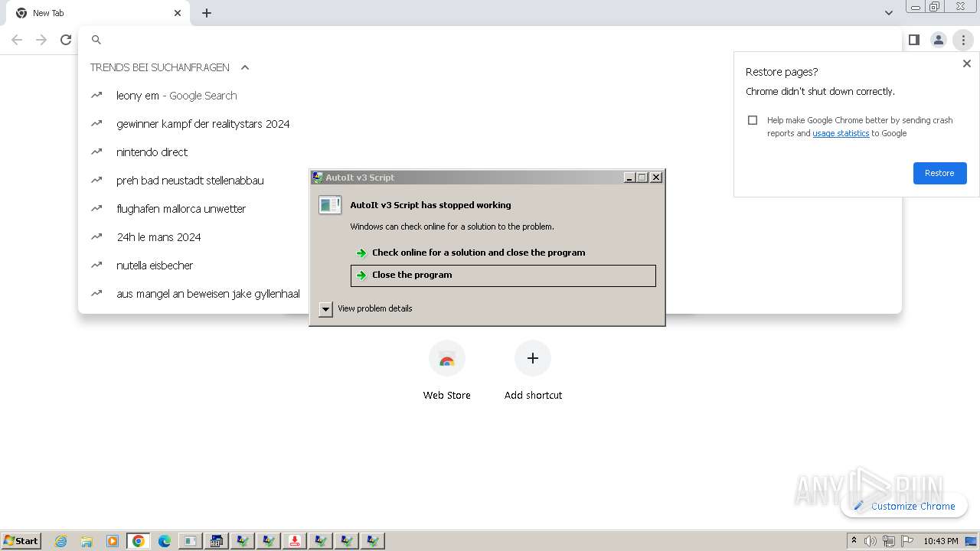Close the New Tab tab
The width and height of the screenshot is (980, 551).
(178, 13)
